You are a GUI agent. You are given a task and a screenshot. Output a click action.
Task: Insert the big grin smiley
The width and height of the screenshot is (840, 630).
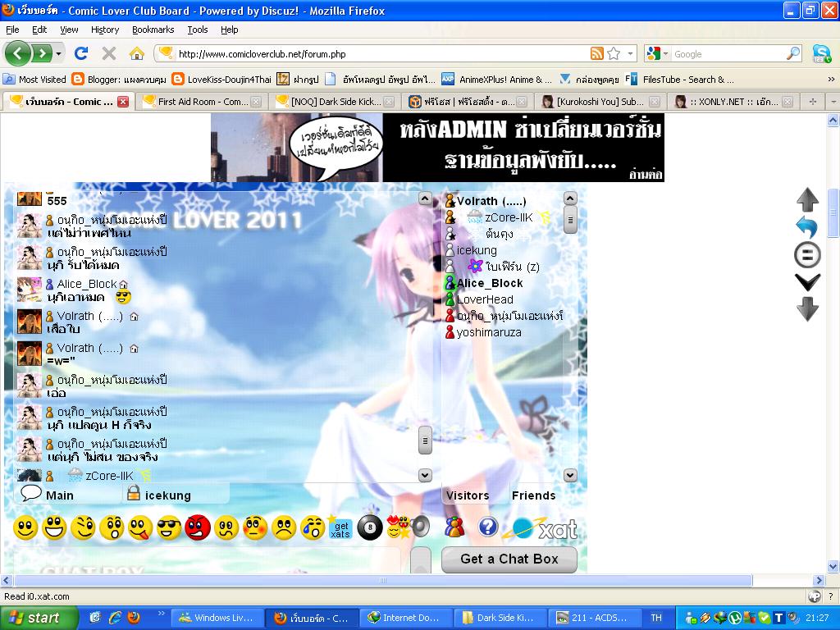[54, 528]
